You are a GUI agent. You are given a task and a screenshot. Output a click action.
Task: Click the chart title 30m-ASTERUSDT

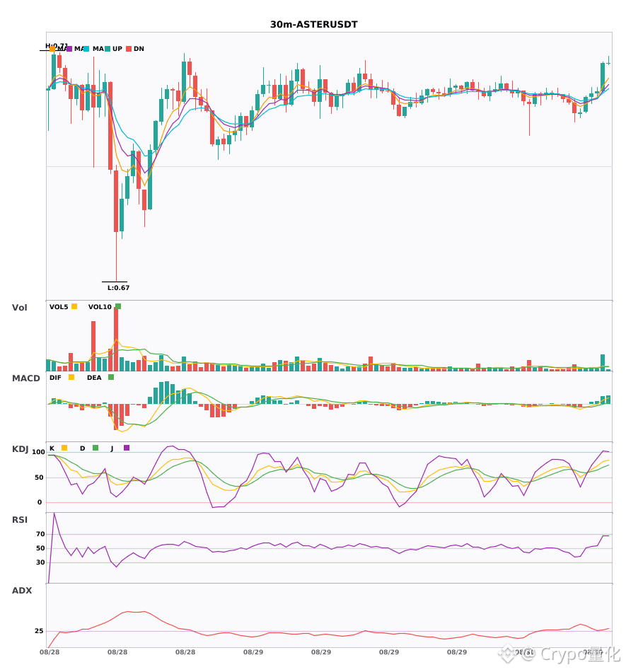pyautogui.click(x=313, y=25)
